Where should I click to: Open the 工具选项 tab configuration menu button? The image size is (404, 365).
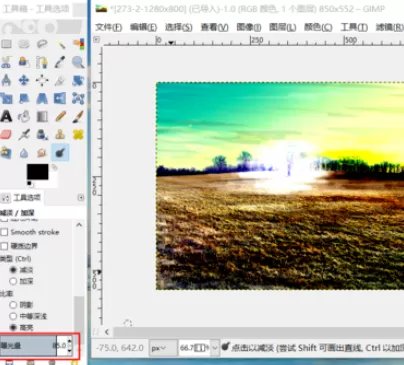click(81, 198)
